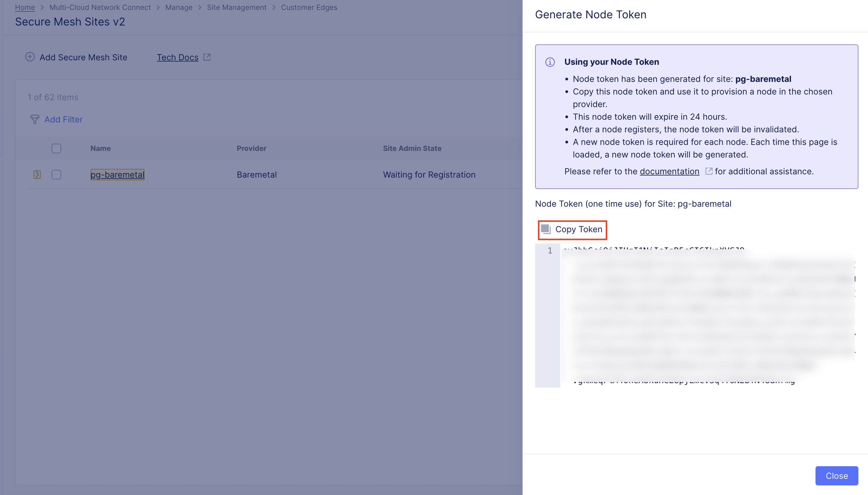
Task: Go to Multi-Cloud Network Connect breadcrumb
Action: coord(100,7)
